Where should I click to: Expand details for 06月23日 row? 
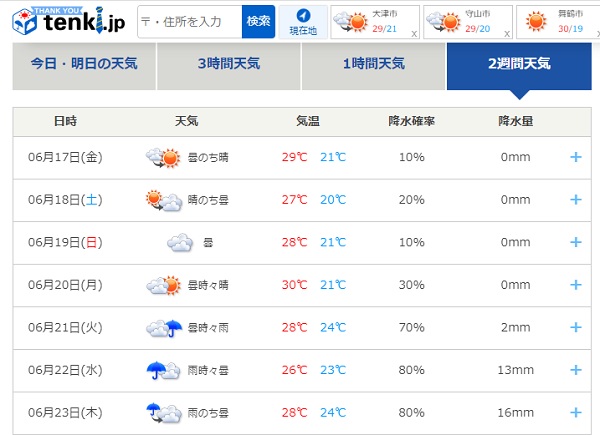tap(575, 412)
